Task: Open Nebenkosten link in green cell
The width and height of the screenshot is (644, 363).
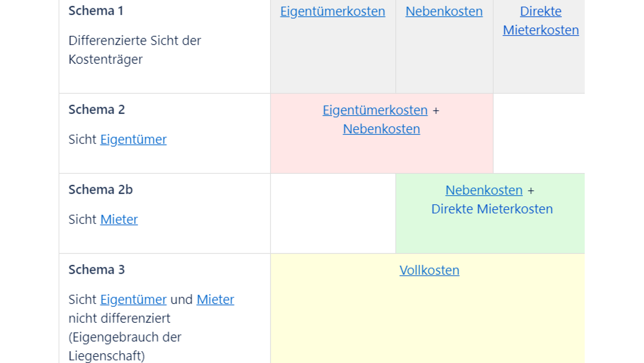Action: [484, 190]
